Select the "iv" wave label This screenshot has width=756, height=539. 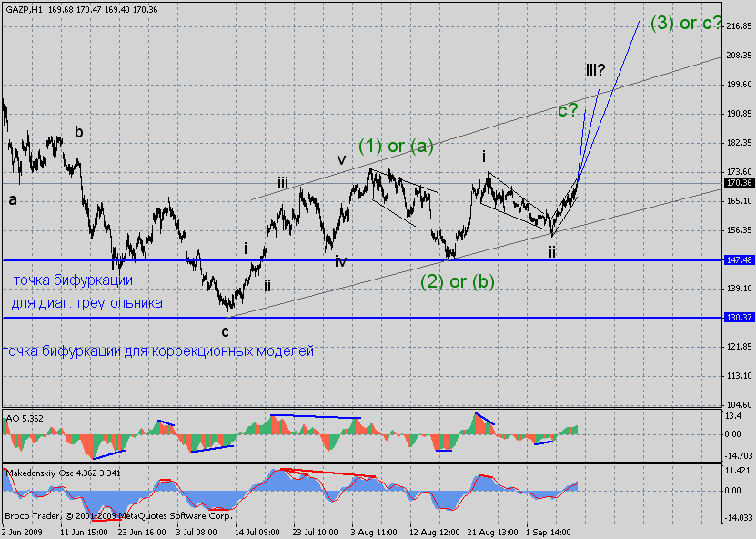[341, 261]
